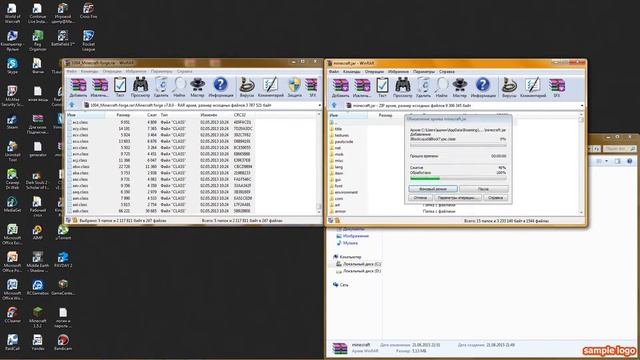The width and height of the screenshot is (640, 360).
Task: Open the Skype desktop shortcut
Action: [12, 66]
